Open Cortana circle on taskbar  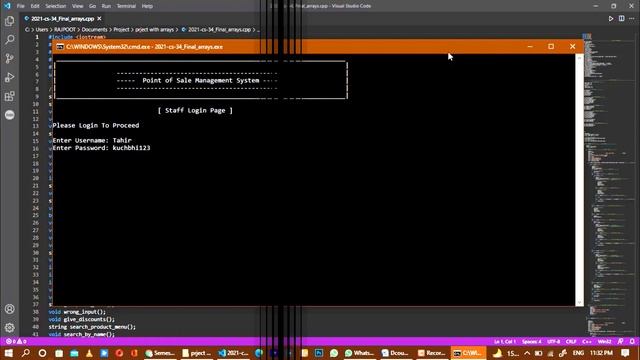(x=42, y=353)
